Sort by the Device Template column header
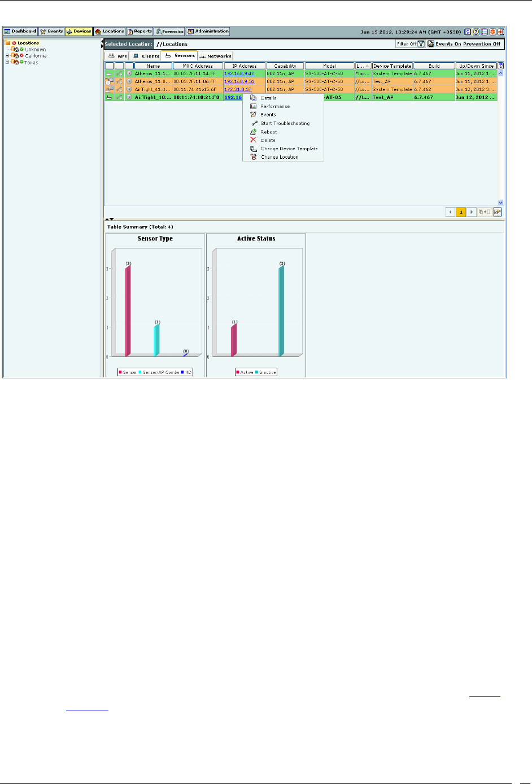Screen dimensions: 532x784 [393, 66]
